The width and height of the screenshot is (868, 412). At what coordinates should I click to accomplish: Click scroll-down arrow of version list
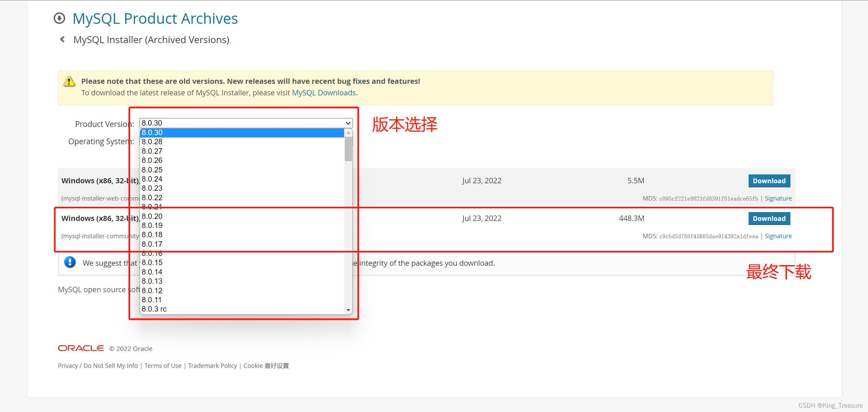(348, 310)
